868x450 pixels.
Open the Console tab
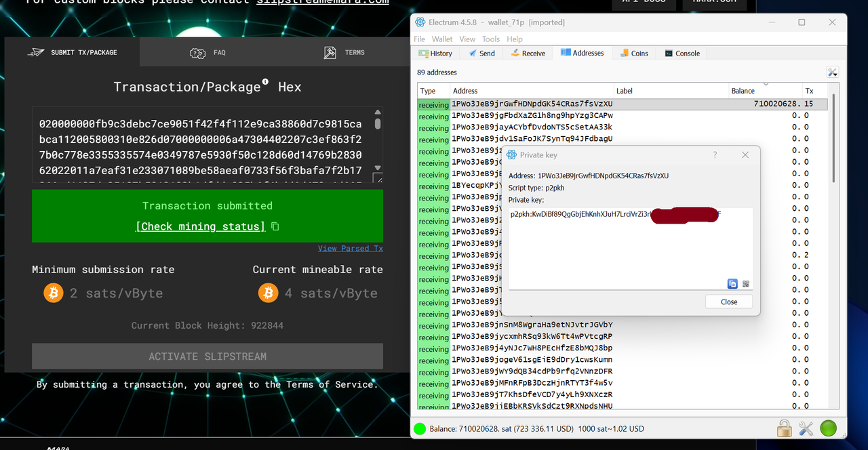682,53
